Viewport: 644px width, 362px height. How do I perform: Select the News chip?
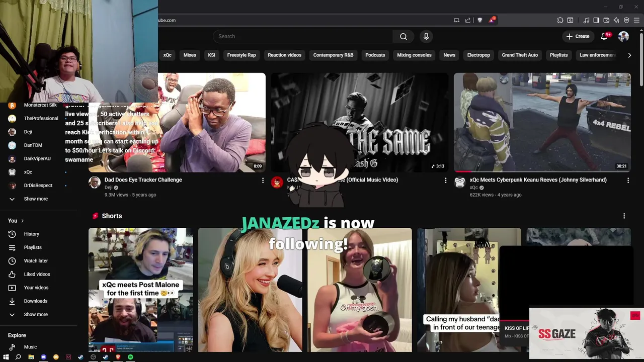point(449,55)
